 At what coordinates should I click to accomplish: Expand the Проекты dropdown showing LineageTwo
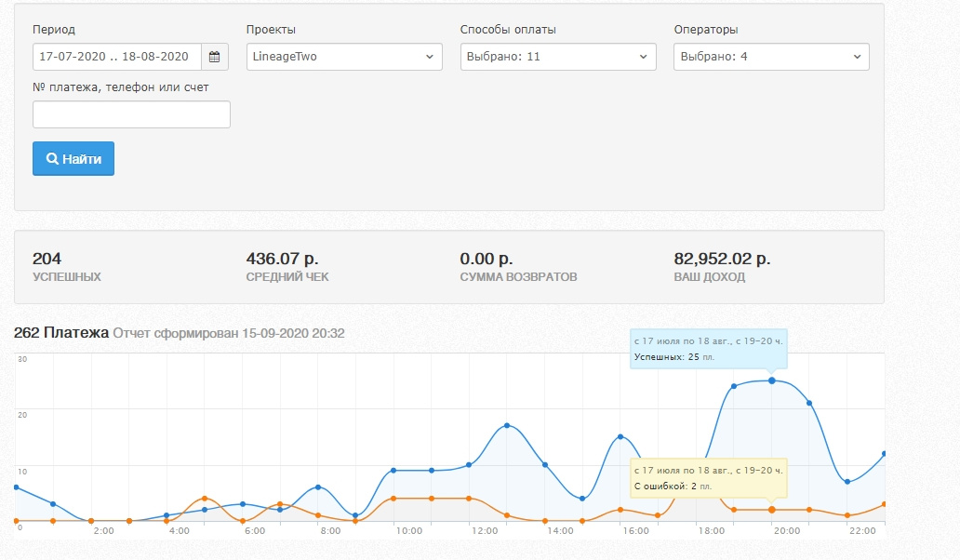343,57
